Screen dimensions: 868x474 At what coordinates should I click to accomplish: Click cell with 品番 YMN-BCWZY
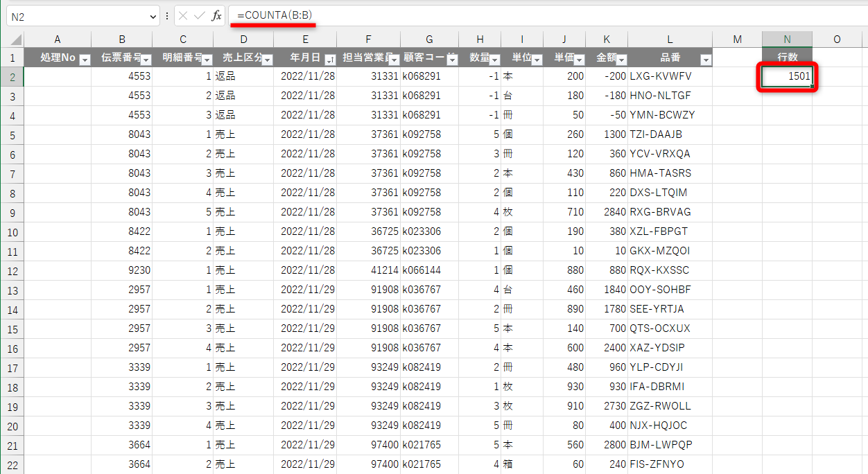click(x=670, y=115)
